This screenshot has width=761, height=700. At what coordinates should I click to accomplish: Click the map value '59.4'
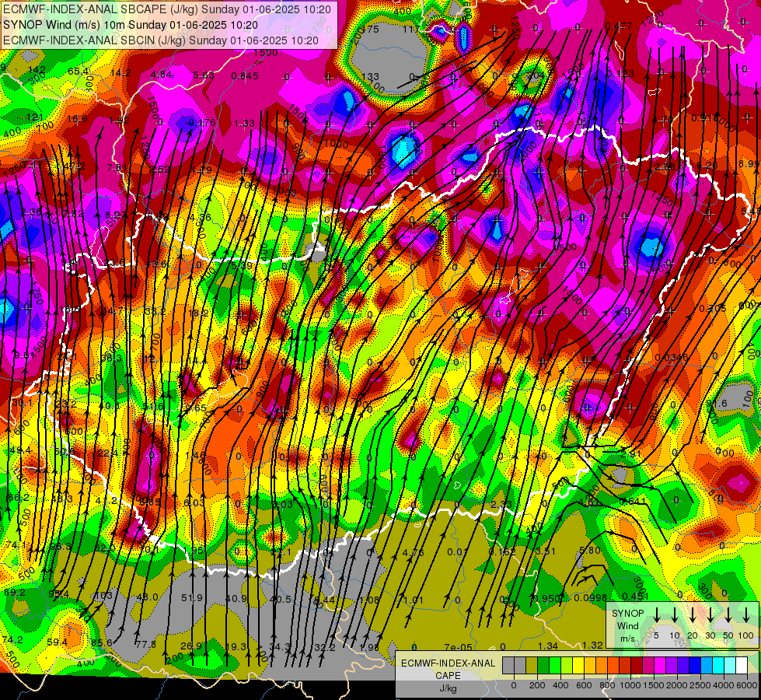(58, 642)
